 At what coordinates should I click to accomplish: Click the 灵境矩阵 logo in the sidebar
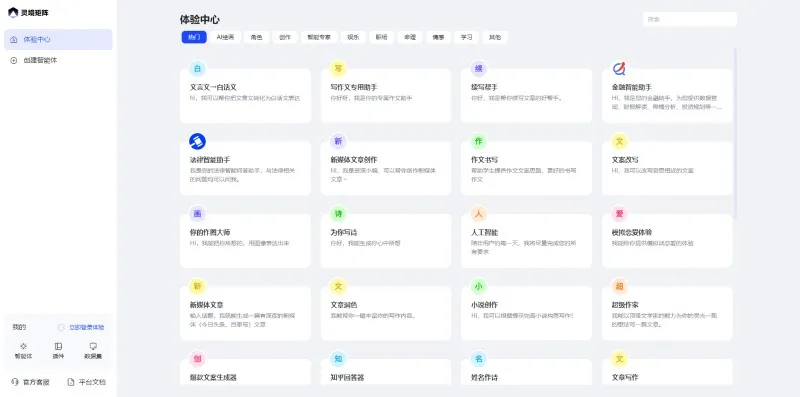(29, 12)
